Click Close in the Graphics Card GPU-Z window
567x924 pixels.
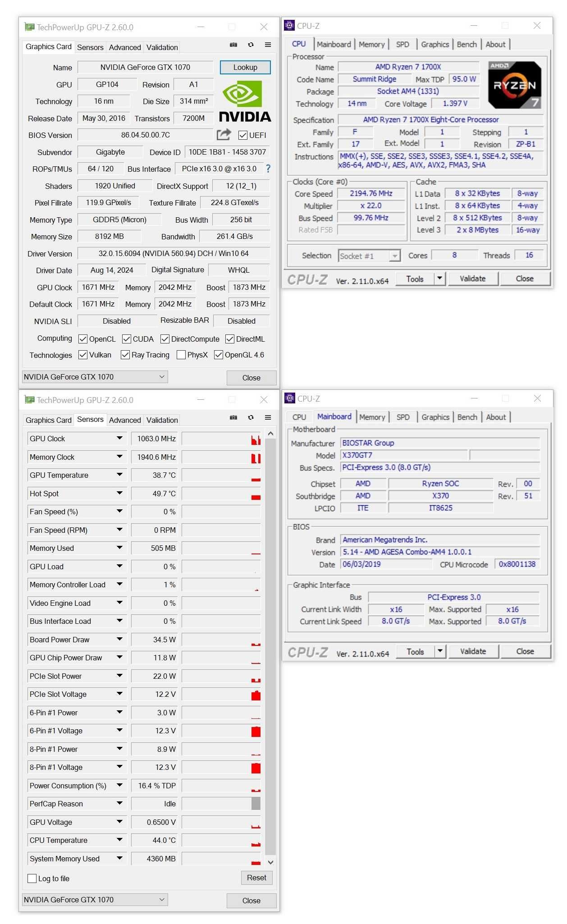pos(251,378)
